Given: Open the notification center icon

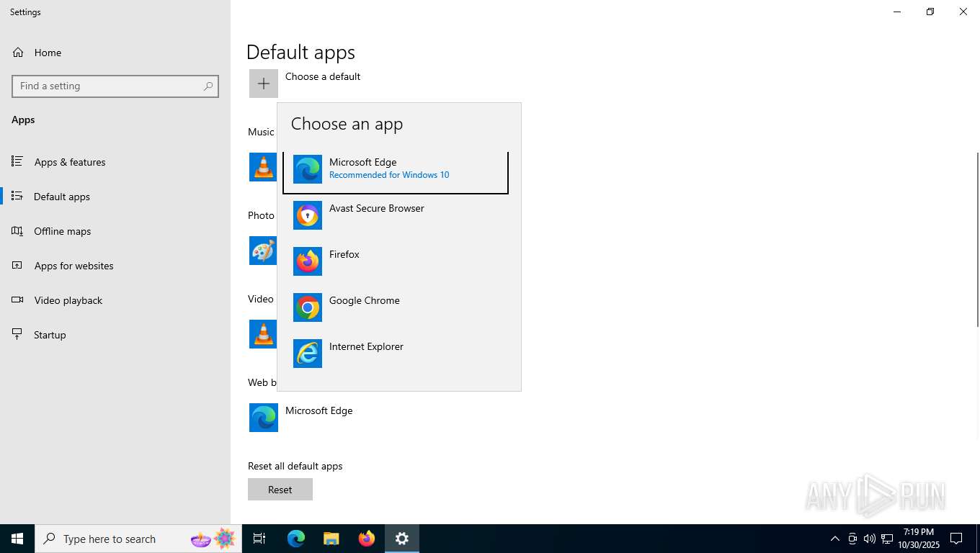Looking at the screenshot, I should point(956,539).
